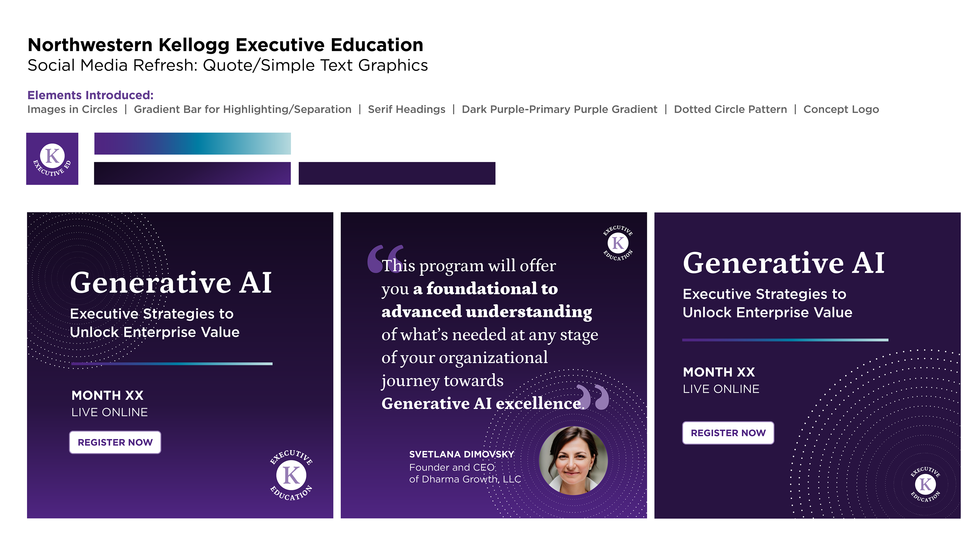
Task: Click the opening quotation mark graphic
Action: [x=385, y=259]
